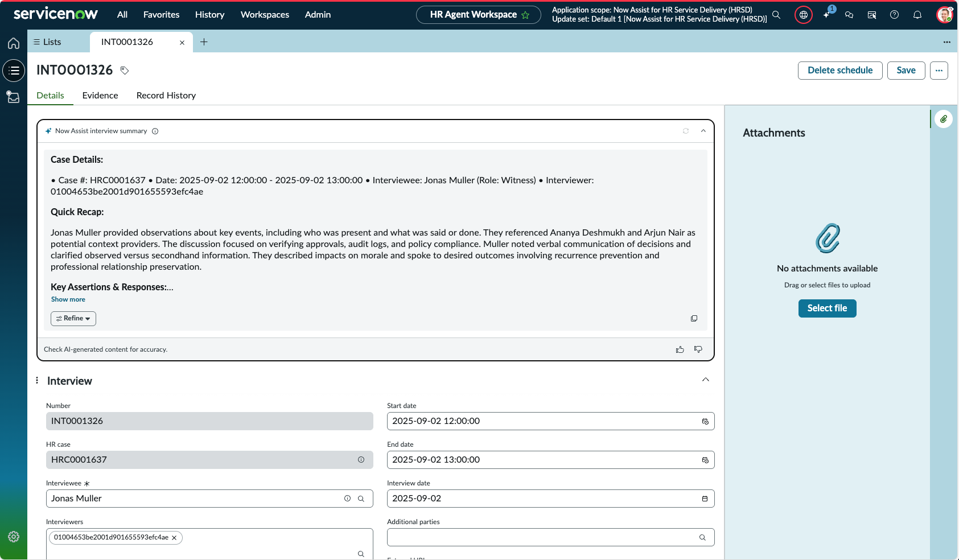Remove the interviewer 01004653be2001d901655593efc4ae pill
Image resolution: width=959 pixels, height=560 pixels.
(x=174, y=538)
